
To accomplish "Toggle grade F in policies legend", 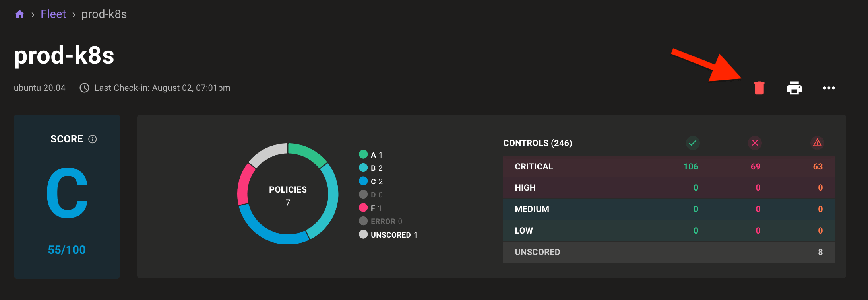I will tap(370, 208).
